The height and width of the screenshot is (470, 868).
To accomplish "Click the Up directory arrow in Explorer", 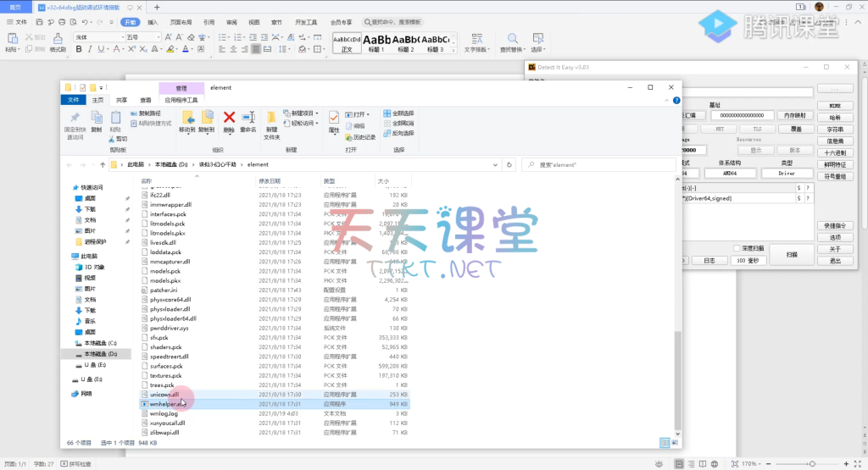I will (103, 164).
